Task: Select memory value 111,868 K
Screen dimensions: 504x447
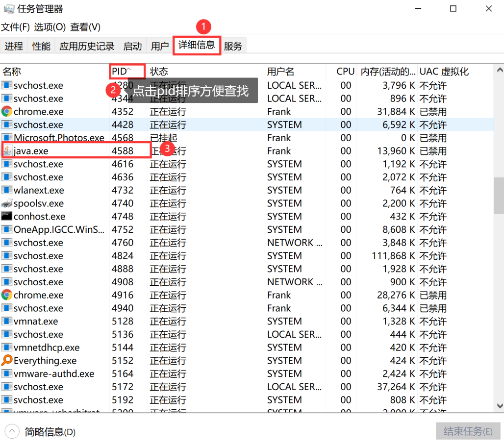Action: (393, 256)
